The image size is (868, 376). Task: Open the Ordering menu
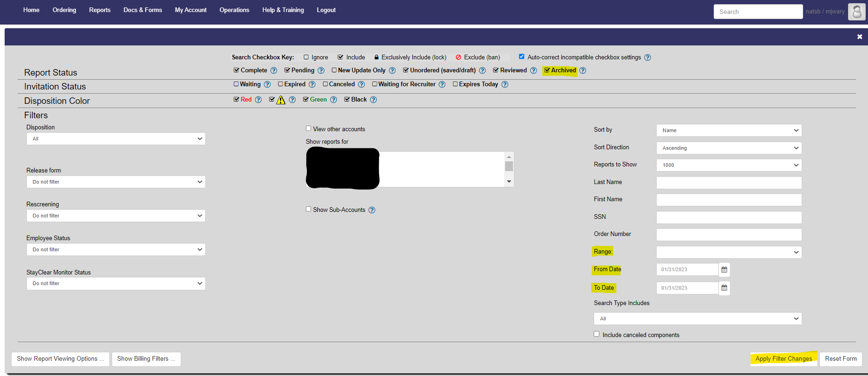click(64, 10)
